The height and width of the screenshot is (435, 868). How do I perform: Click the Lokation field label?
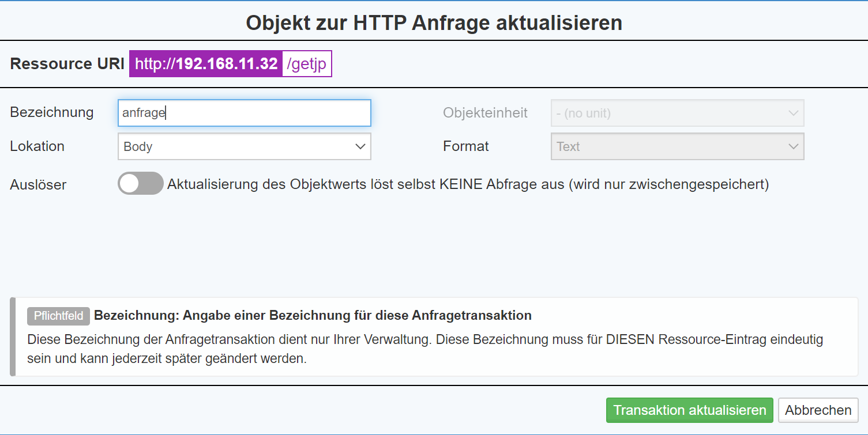37,146
